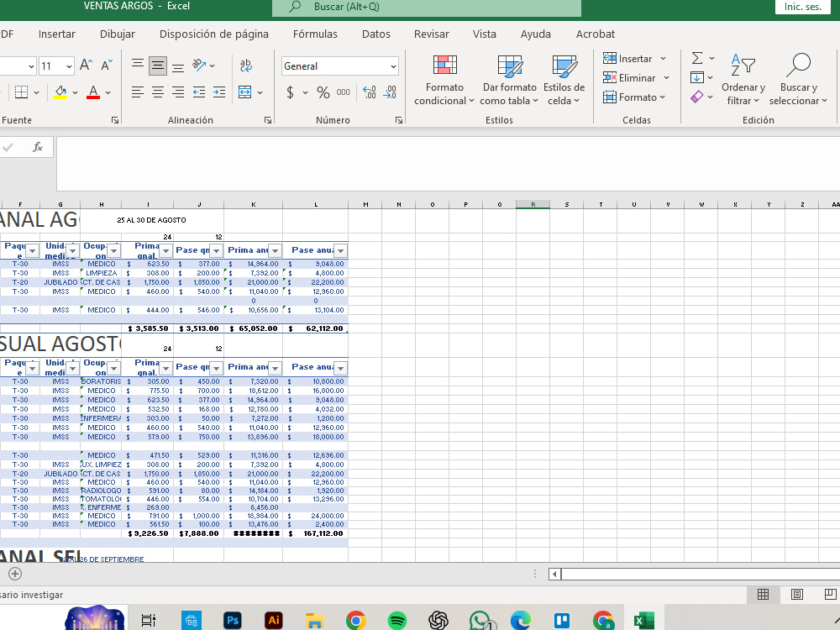
Task: Switch to Page Layout view in status bar
Action: click(797, 594)
